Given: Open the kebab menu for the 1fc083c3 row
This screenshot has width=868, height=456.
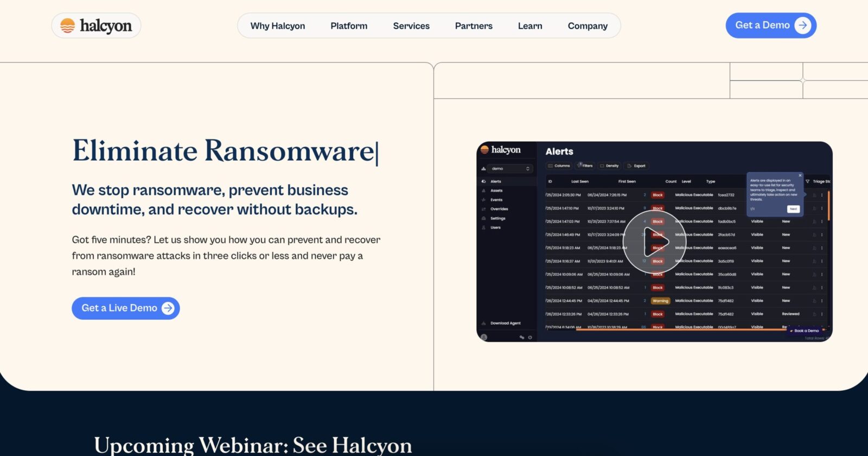Looking at the screenshot, I should [822, 288].
